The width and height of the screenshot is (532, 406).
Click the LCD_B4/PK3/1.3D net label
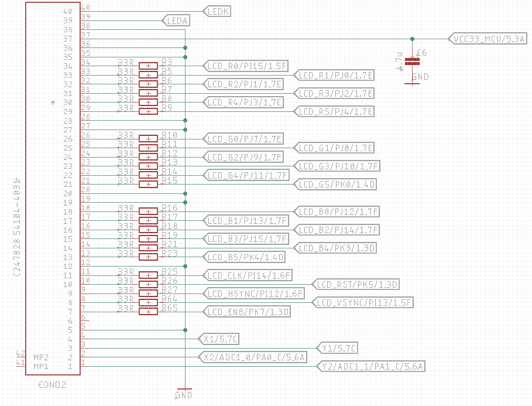335,248
